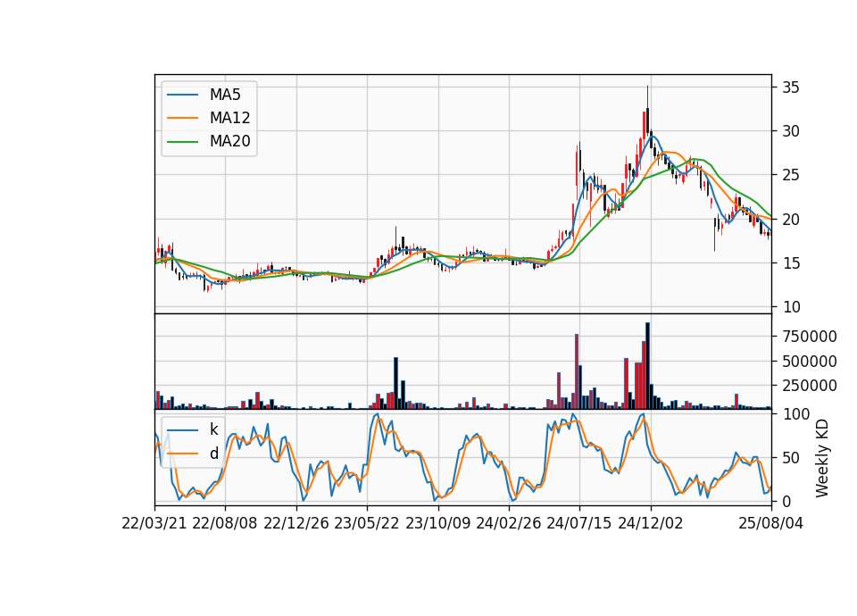This screenshot has width=857, height=616.
Task: Click the 0 tick on KD axis
Action: tap(786, 501)
